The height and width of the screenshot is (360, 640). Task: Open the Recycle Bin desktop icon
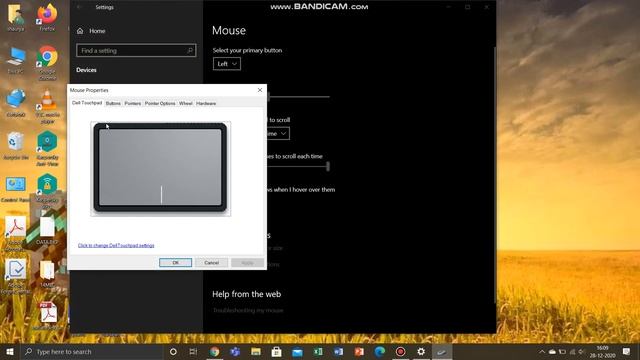click(16, 146)
